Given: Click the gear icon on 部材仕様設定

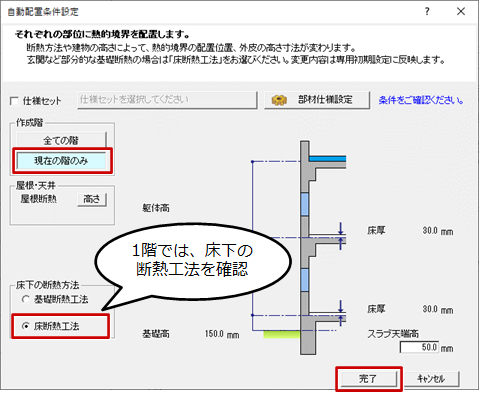Looking at the screenshot, I should click(279, 100).
